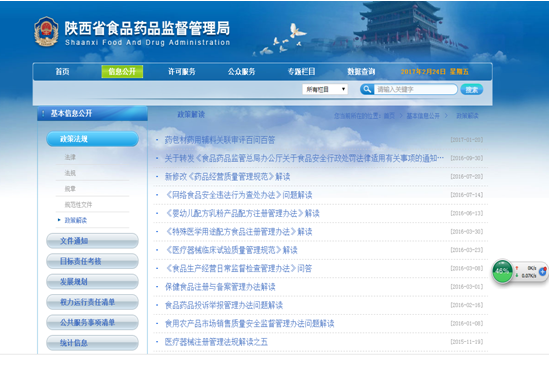
Task: Click the 陕西省食品药品监督管理局 site title
Action: (147, 28)
